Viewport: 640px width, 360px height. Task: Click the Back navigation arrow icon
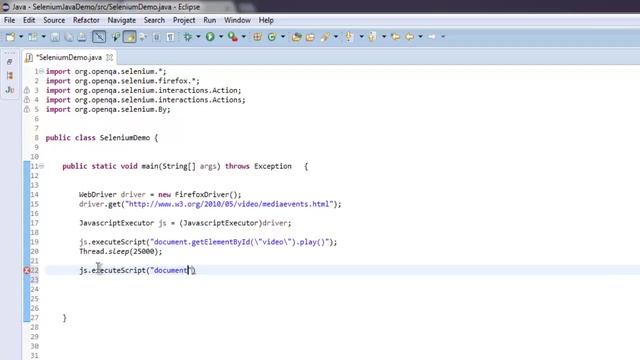coord(409,37)
